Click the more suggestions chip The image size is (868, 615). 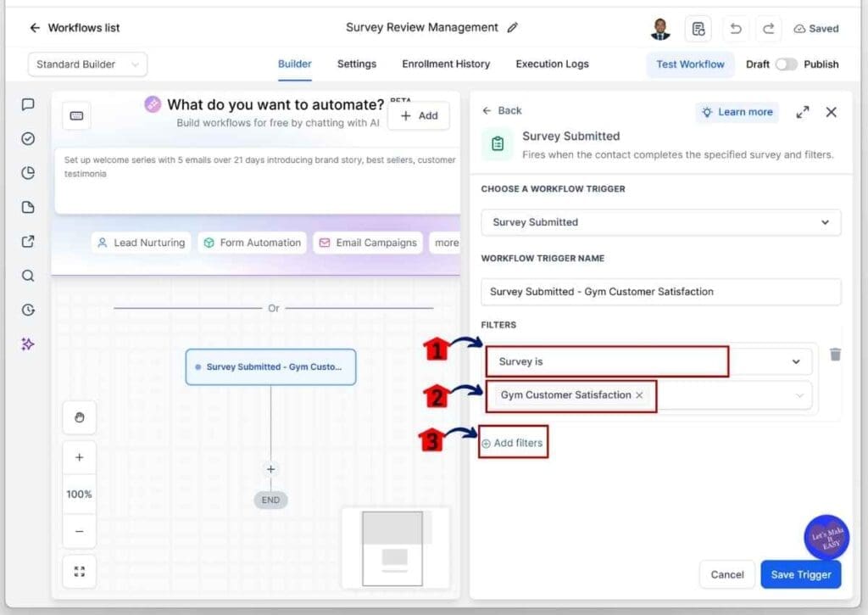[x=445, y=243]
